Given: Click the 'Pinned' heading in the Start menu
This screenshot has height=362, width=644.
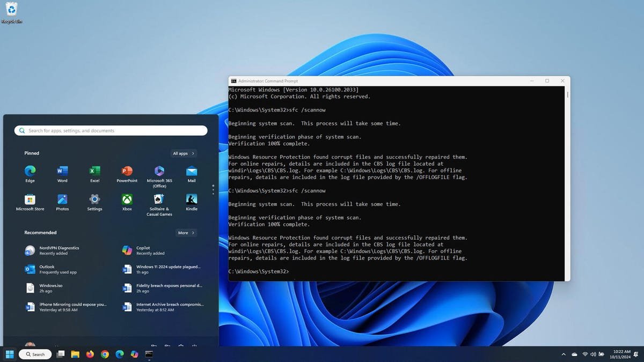Looking at the screenshot, I should [32, 153].
